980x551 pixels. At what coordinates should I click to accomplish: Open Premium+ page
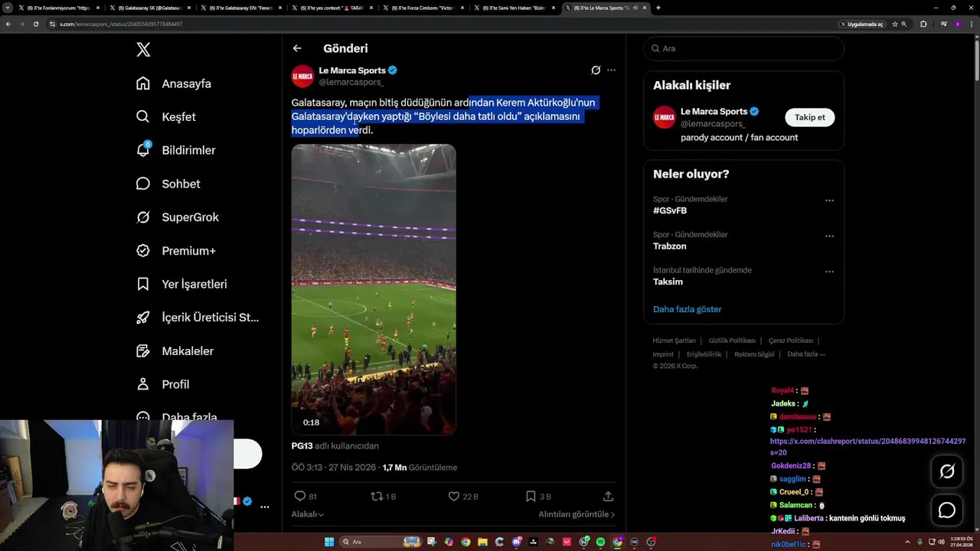(176, 250)
